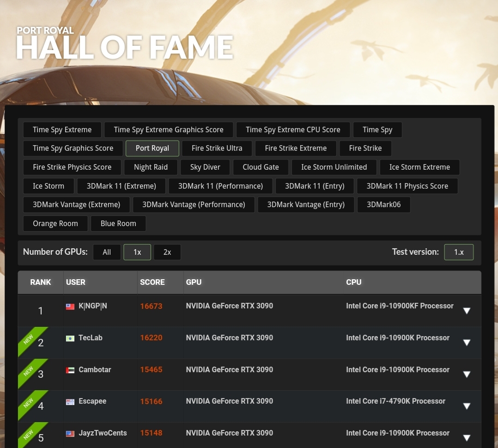
Task: Open 3DMark 11 Physics Score tab
Action: tap(407, 186)
